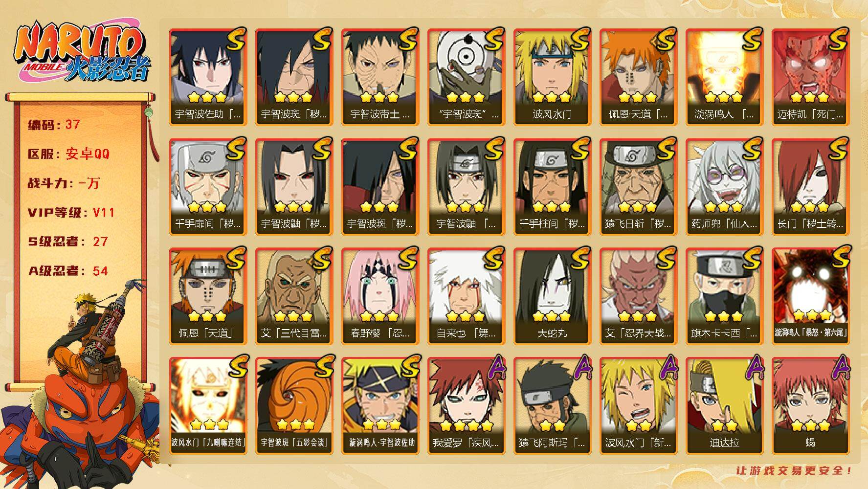Viewport: 868px width, 489px height.
Task: Click the 我爱罗「疾风 A-rank card
Action: (x=466, y=406)
